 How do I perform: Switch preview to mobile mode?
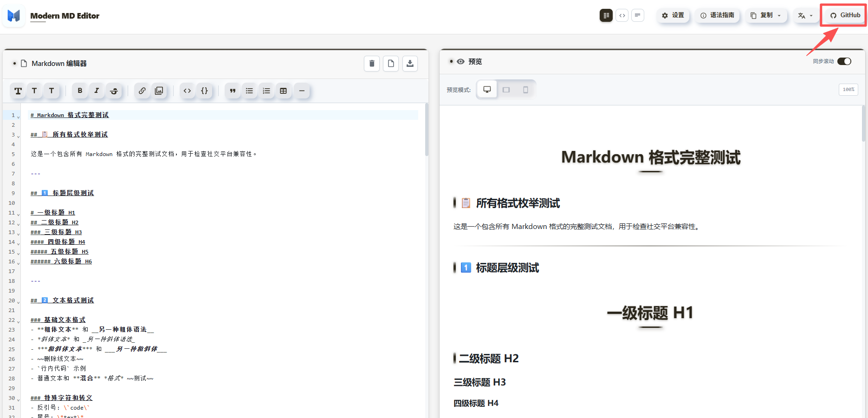point(525,89)
